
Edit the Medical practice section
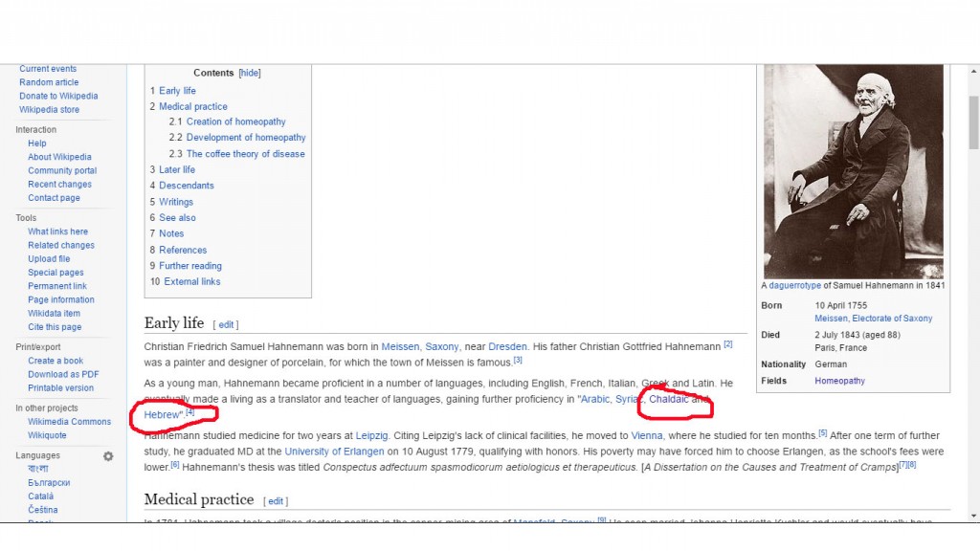click(x=276, y=501)
